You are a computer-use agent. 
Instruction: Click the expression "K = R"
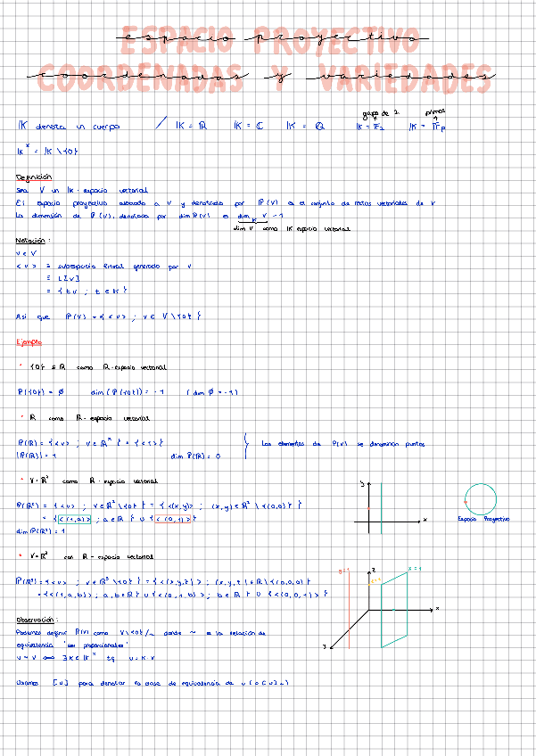[191, 127]
